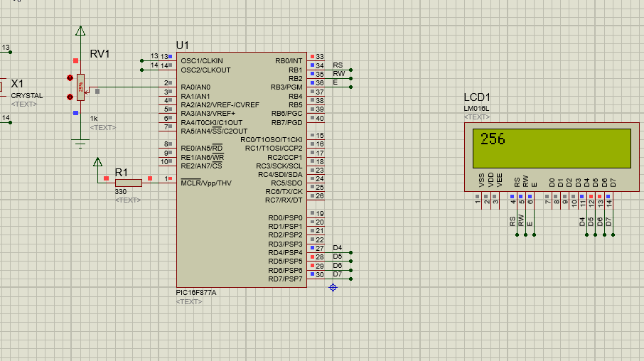Click the RB0/INT pin name
The image size is (644, 361).
[289, 61]
